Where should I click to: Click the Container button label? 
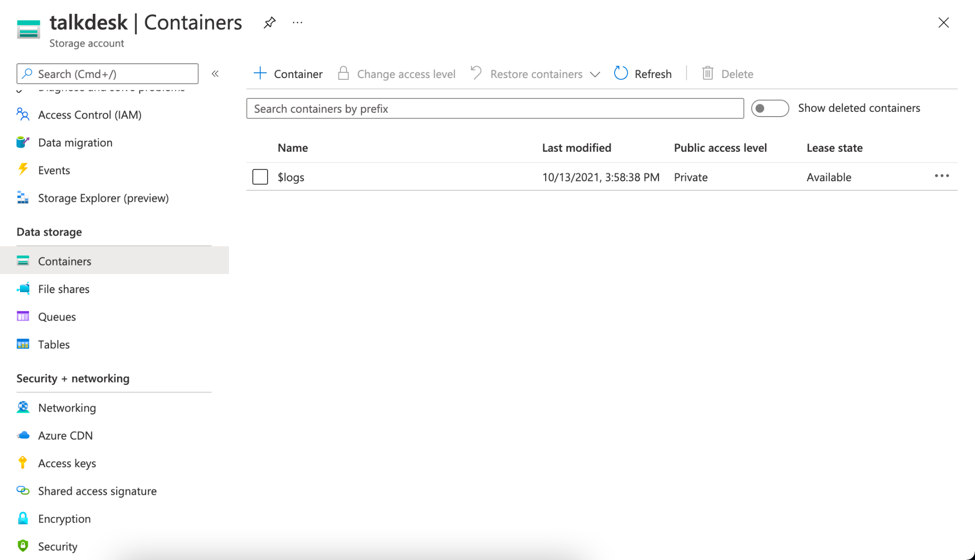tap(298, 74)
